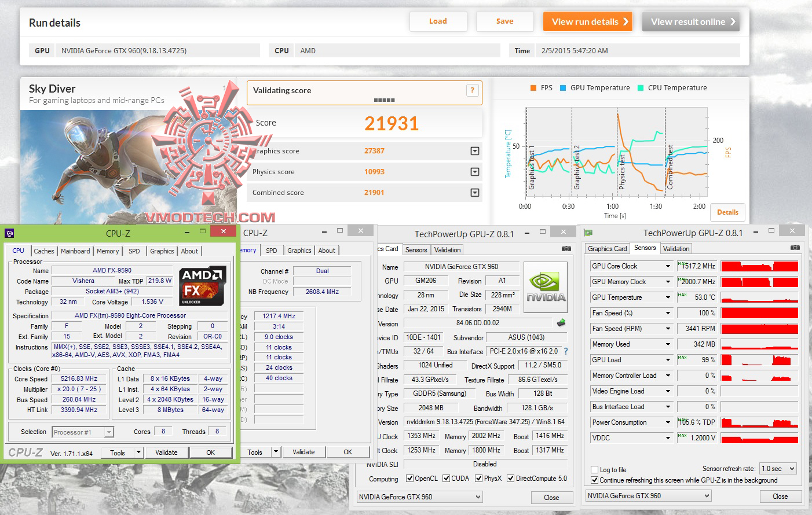
Task: Click the blue GPU Temperature legend swatch
Action: [563, 88]
